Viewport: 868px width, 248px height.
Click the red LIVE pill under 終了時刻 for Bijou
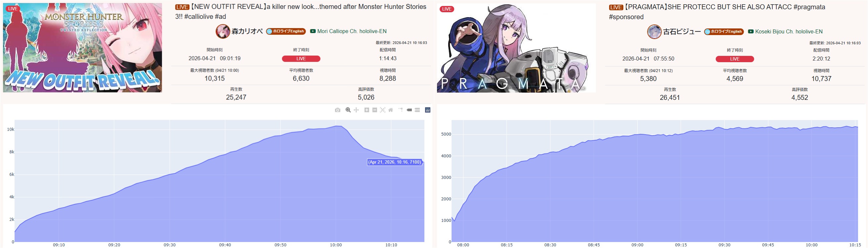[x=735, y=59]
